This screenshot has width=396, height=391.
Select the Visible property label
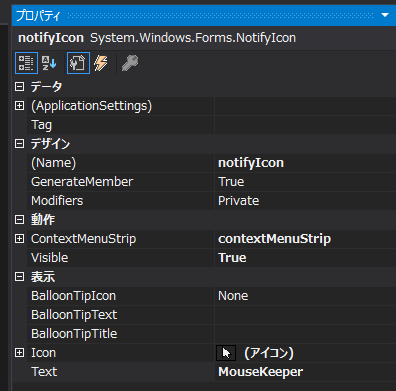pos(50,258)
